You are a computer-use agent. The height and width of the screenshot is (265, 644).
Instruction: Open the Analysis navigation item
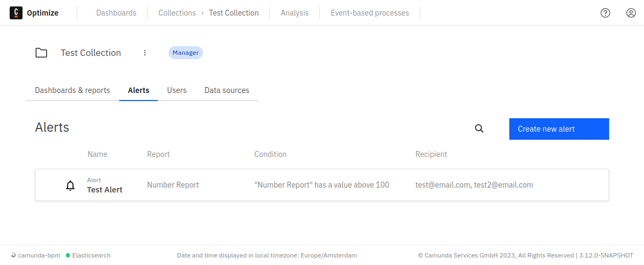295,13
